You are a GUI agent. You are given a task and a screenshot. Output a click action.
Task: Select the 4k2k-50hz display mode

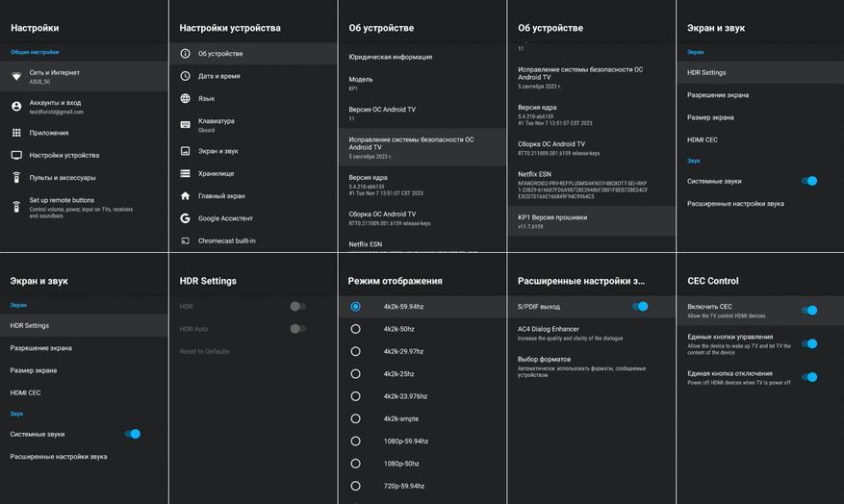(356, 329)
